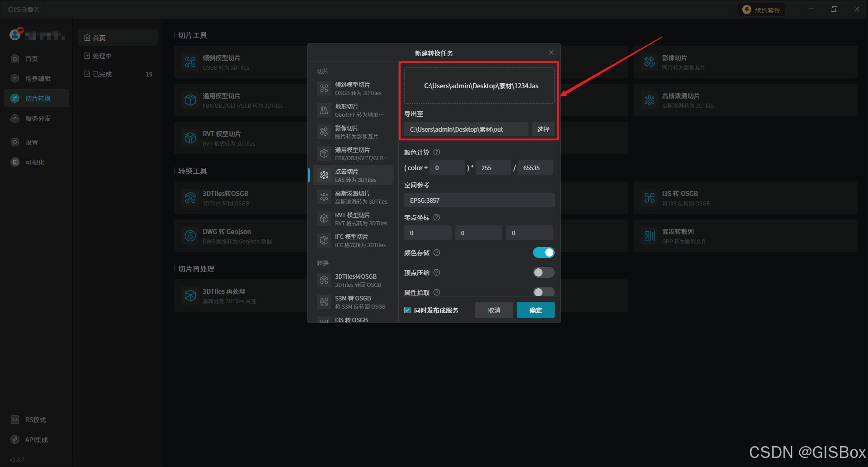Click the 导出至 output path field
This screenshot has height=467, width=868.
pyautogui.click(x=466, y=129)
